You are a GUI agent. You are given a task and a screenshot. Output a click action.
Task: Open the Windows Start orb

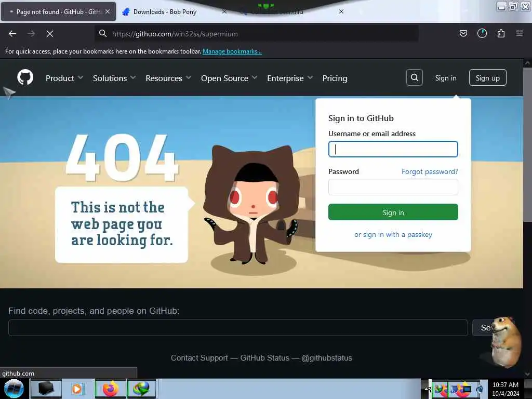14,389
